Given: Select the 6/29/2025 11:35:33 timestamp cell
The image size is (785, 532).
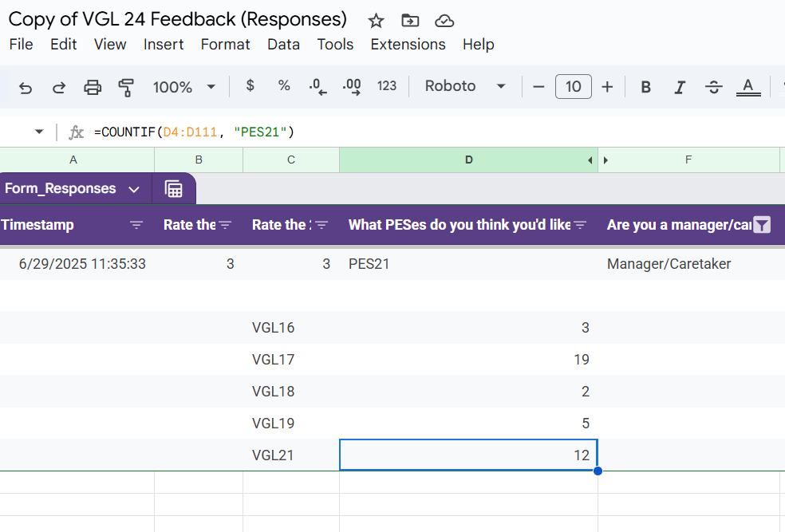Looking at the screenshot, I should click(77, 264).
